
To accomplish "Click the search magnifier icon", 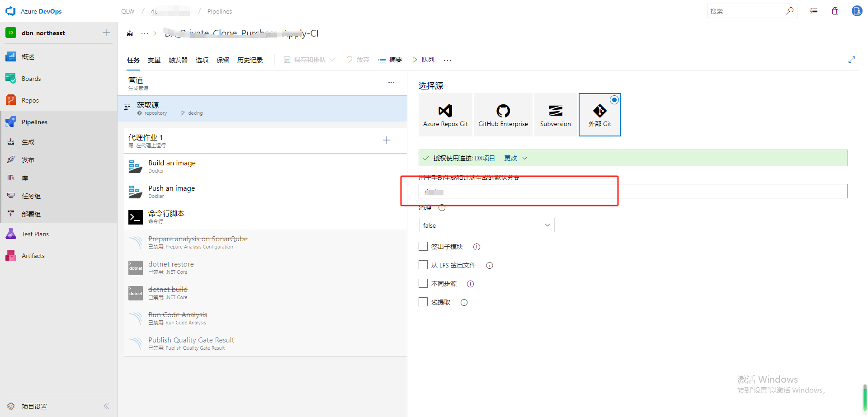I will [789, 11].
